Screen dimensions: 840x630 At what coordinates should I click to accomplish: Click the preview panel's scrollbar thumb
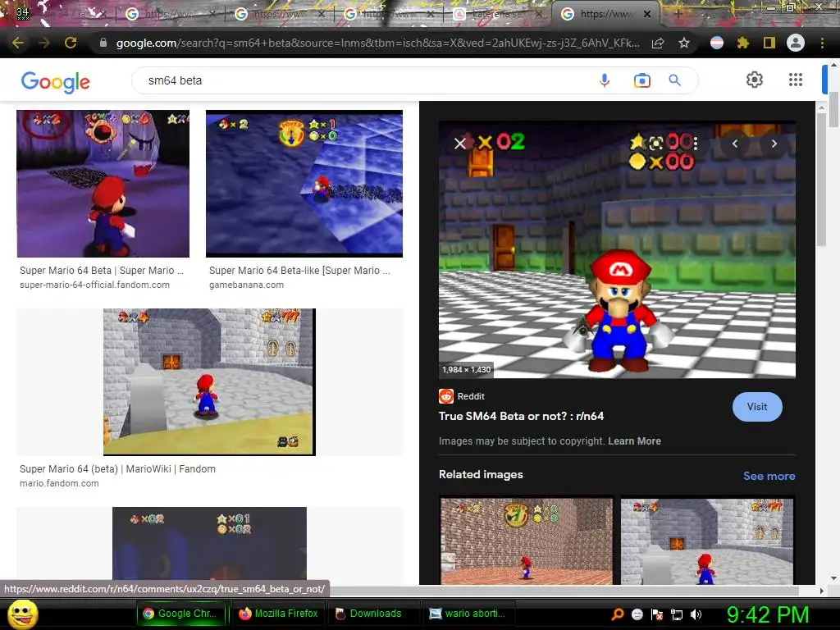click(x=821, y=180)
